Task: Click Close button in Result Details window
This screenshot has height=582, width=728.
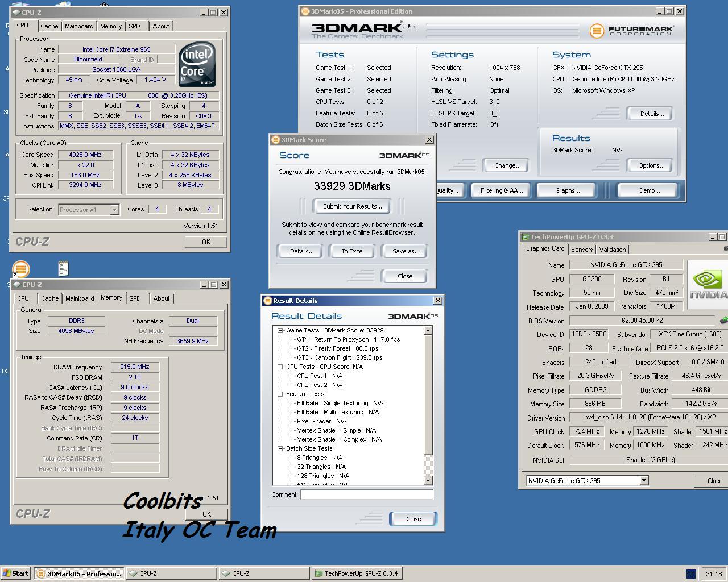Action: [413, 519]
